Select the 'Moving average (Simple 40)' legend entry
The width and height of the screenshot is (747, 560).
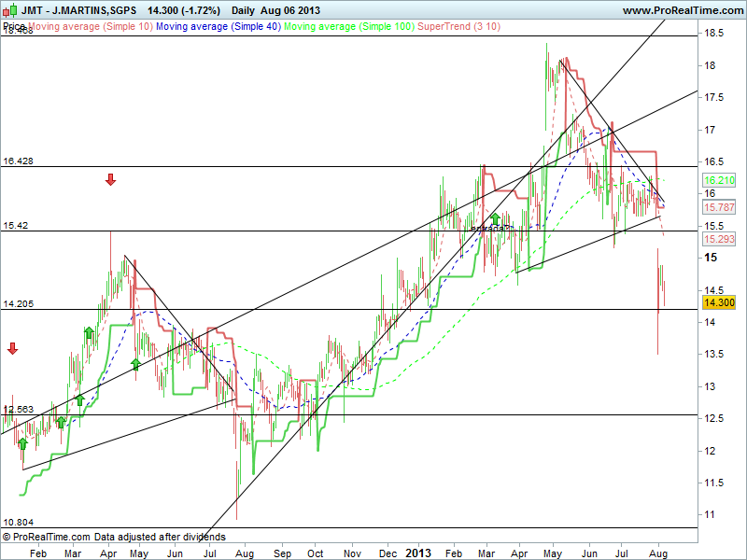click(218, 27)
